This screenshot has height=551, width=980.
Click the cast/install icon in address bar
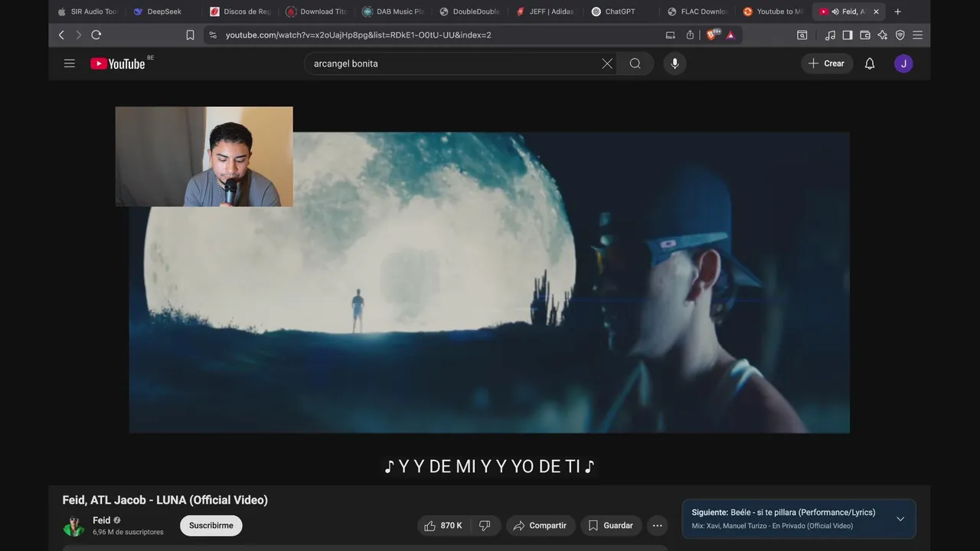[x=671, y=34]
